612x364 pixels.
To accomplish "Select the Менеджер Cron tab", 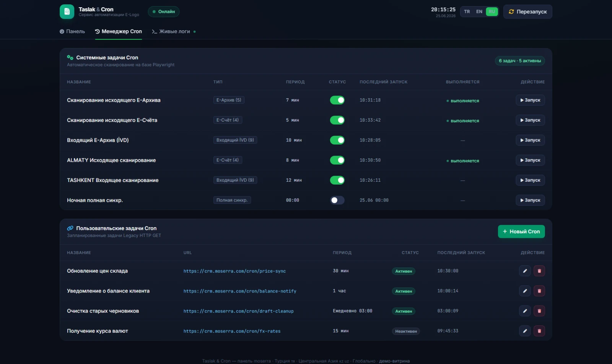I will (x=119, y=31).
